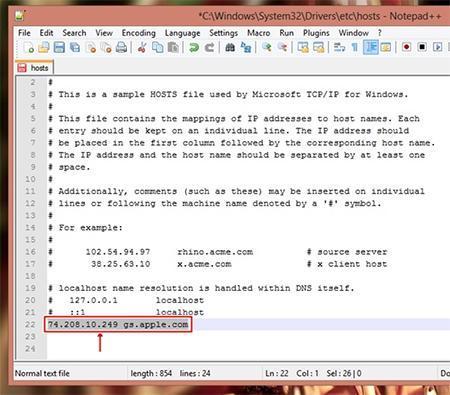Click the Open file folder icon

[x=44, y=48]
